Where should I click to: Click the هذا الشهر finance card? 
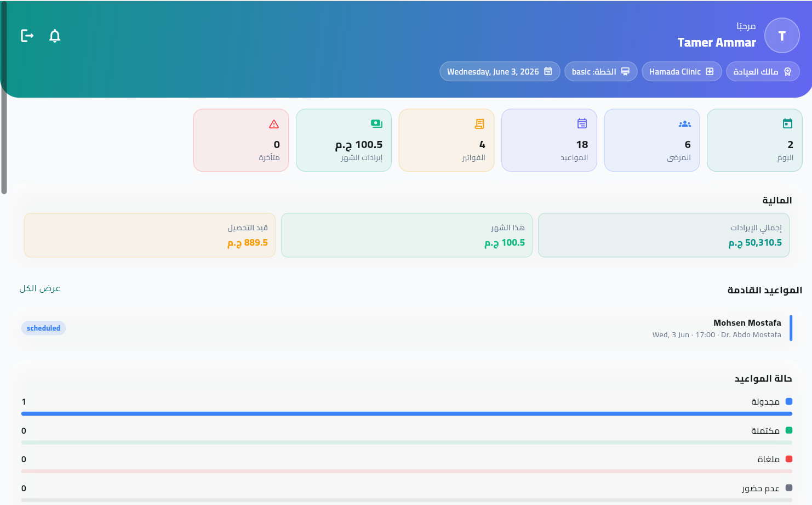coord(407,235)
